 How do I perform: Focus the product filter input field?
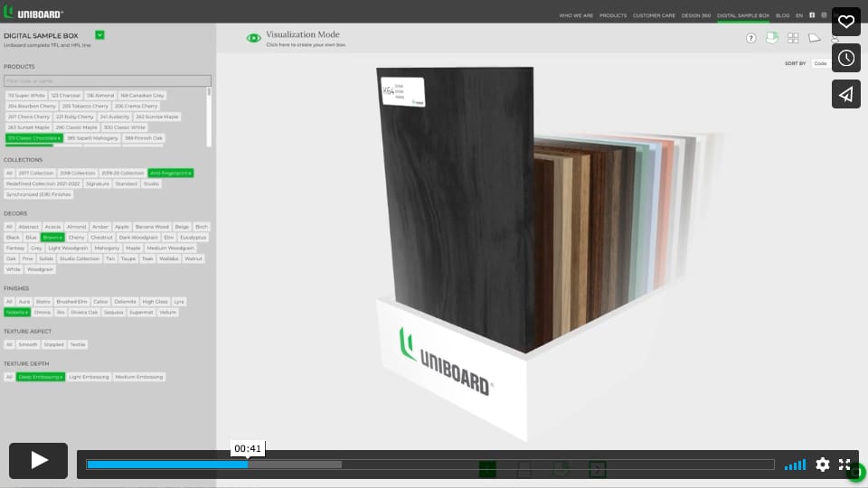[x=108, y=80]
